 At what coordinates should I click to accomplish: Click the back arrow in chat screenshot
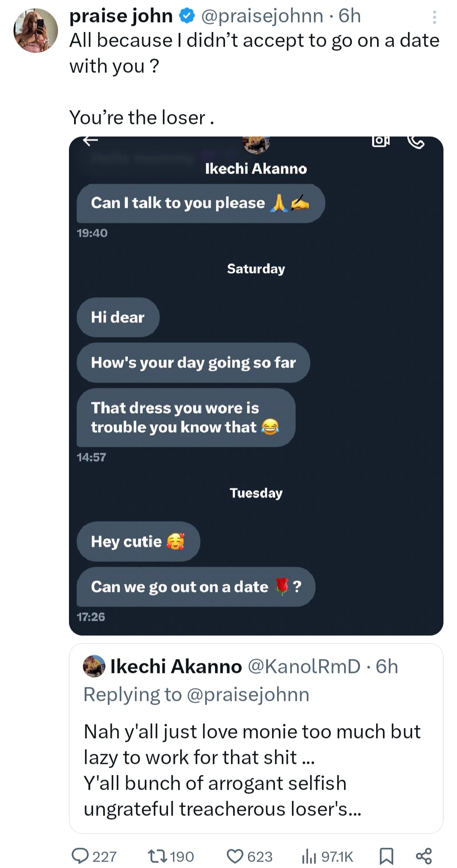90,140
